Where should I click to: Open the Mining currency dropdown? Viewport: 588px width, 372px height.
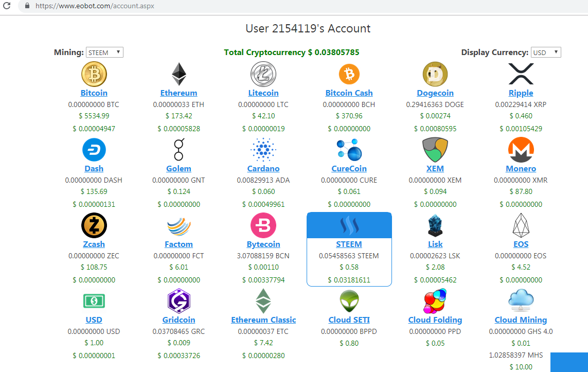(x=104, y=52)
